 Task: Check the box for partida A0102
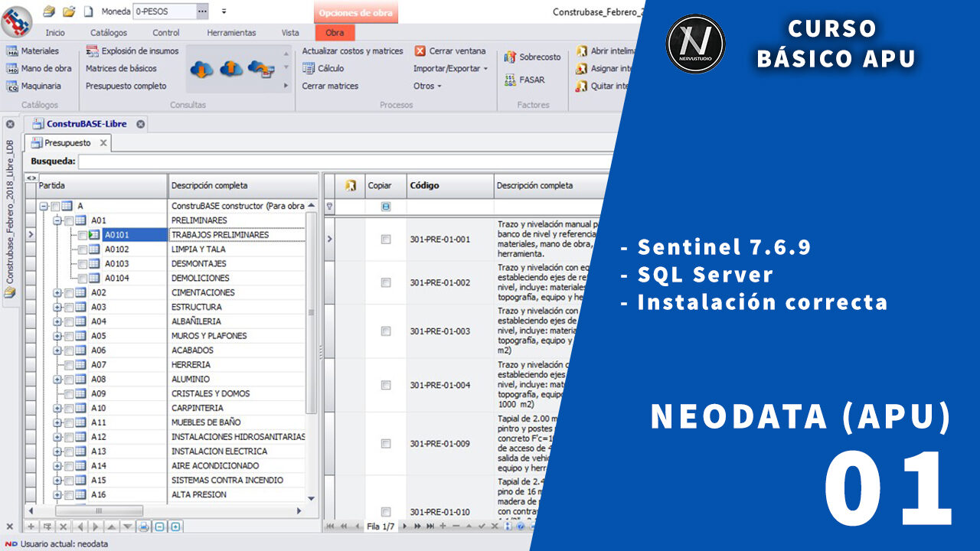(x=83, y=249)
